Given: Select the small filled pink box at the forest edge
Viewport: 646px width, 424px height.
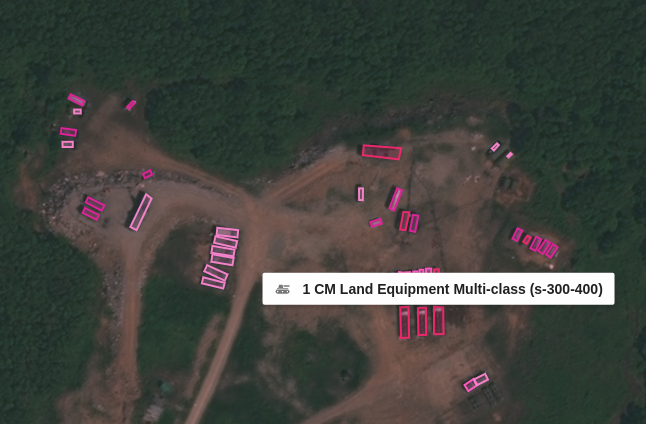Looking at the screenshot, I should 131,105.
